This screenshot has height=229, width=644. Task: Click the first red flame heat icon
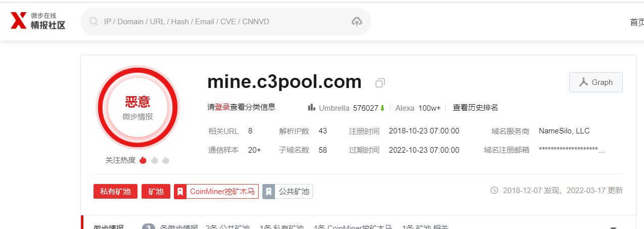click(143, 160)
